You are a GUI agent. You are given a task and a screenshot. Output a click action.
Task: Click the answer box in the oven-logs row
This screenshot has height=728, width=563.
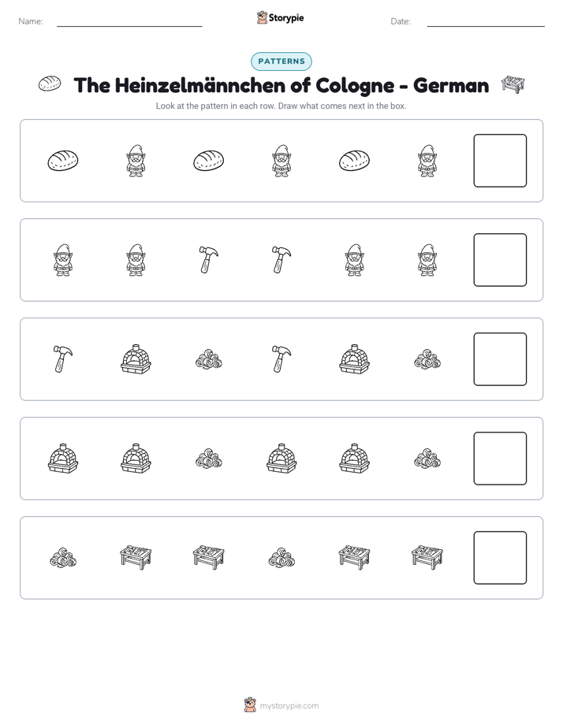tap(500, 459)
